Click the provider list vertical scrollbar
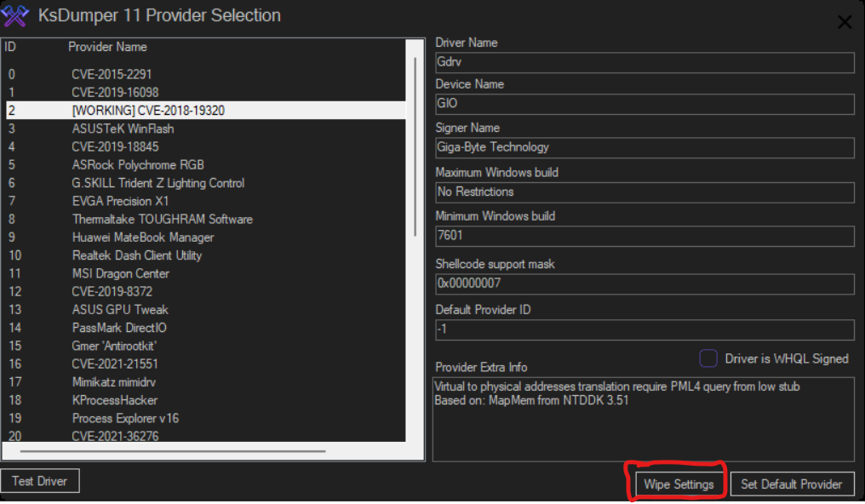 pos(415,146)
